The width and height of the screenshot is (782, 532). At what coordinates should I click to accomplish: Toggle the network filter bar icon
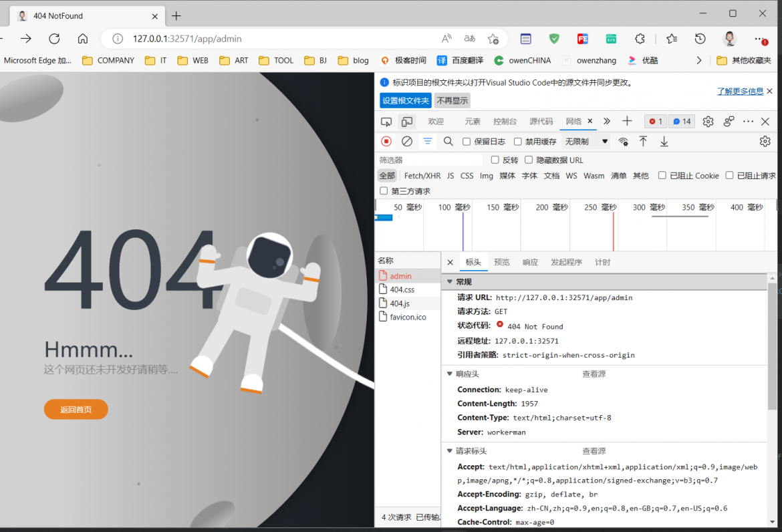tap(427, 142)
